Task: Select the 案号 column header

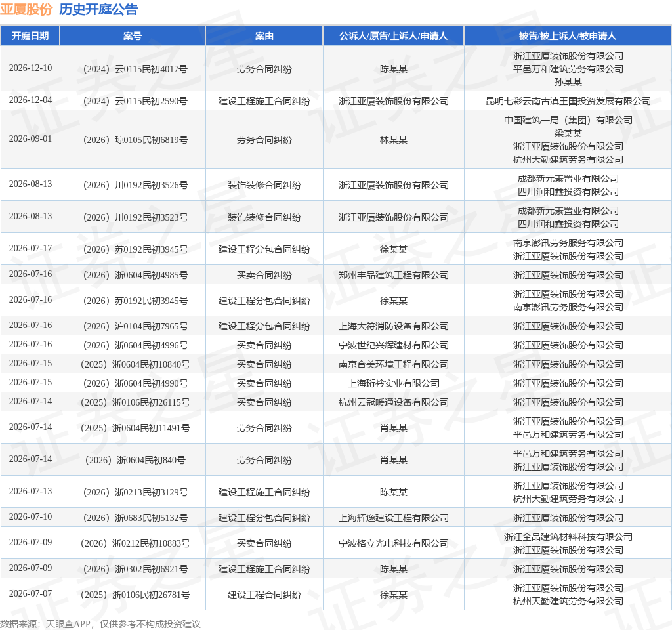Action: point(133,36)
